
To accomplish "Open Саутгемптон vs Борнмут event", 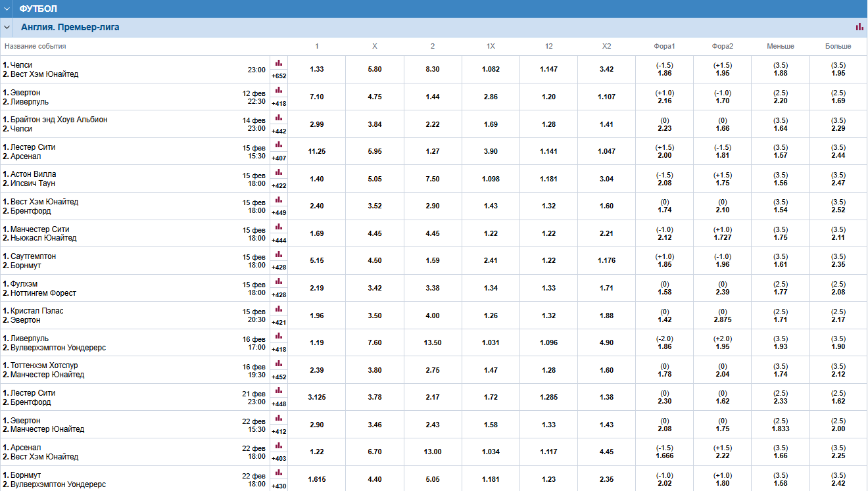I will (30, 261).
